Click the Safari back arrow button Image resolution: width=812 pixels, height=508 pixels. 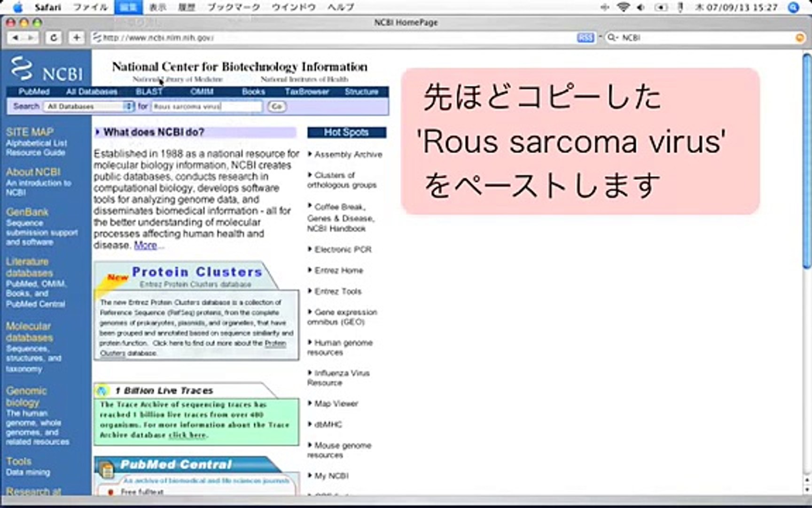[x=15, y=38]
